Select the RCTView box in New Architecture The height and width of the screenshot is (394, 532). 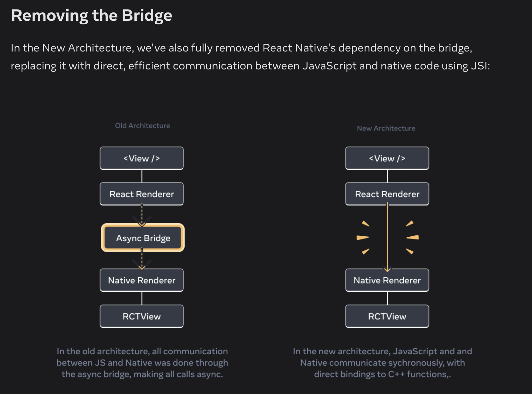click(387, 316)
